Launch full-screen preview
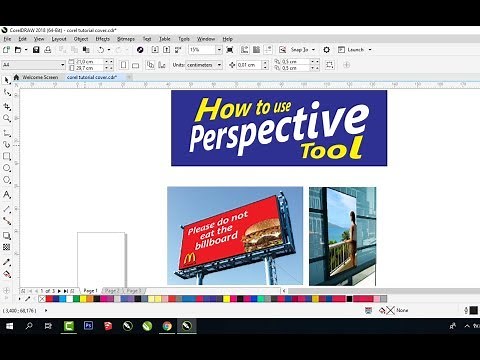The width and height of the screenshot is (480, 360). coord(230,50)
